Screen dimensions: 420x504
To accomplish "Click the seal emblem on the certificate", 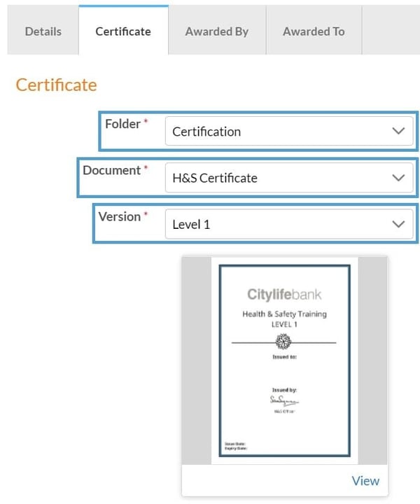I will click(x=284, y=342).
